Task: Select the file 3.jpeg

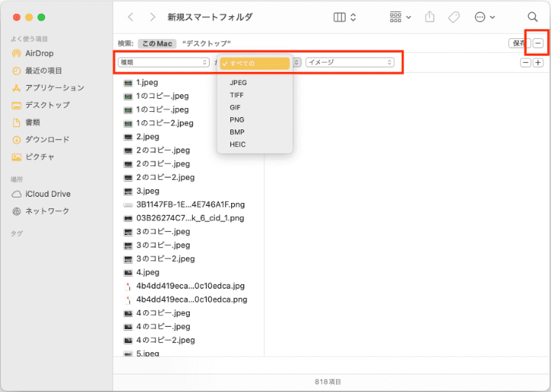Action: [x=148, y=191]
